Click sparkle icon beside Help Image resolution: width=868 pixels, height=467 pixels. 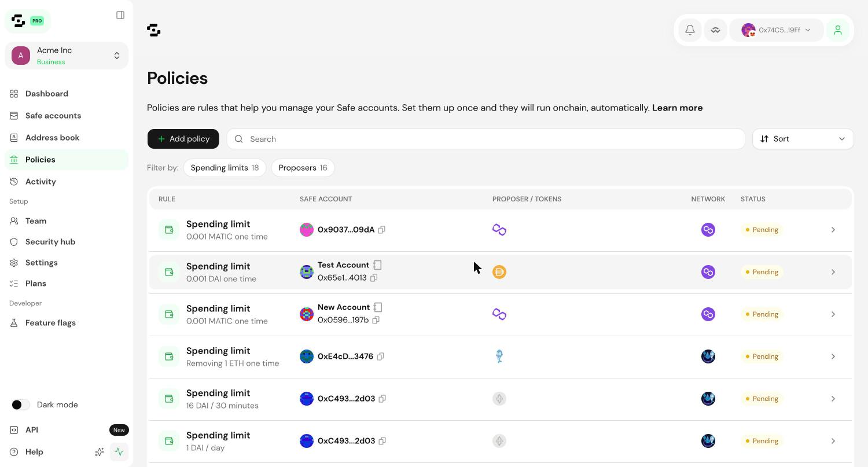pos(100,452)
